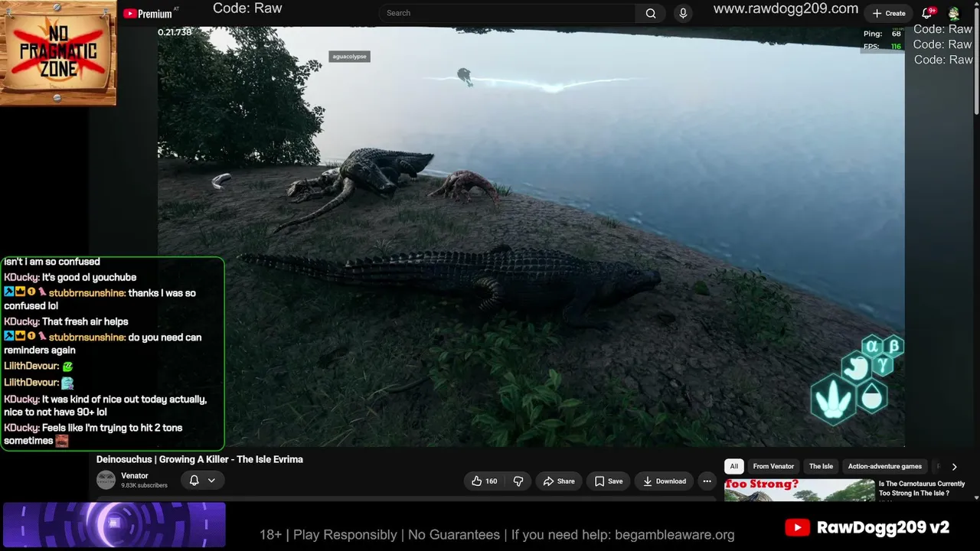980x551 pixels.
Task: Click the www.rawdogg209.com overlay text
Action: coord(786,8)
